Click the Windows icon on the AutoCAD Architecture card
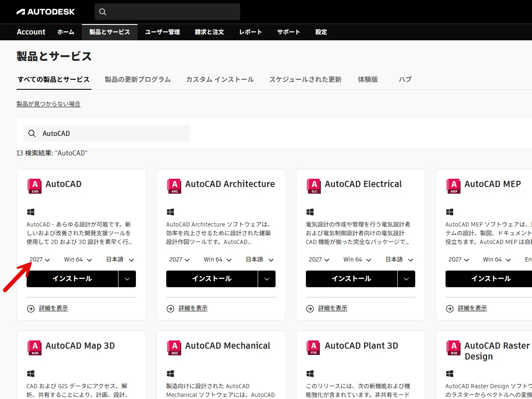 pos(170,212)
